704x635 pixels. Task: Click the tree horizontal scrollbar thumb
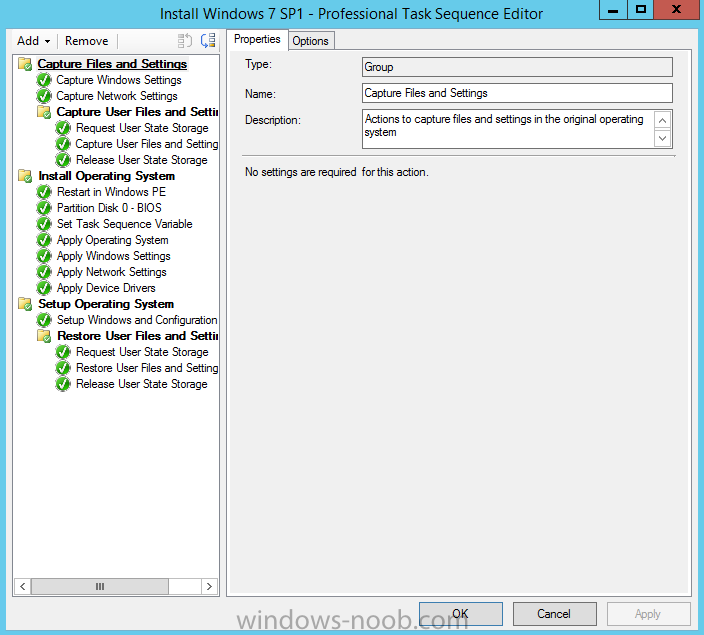tap(100, 586)
